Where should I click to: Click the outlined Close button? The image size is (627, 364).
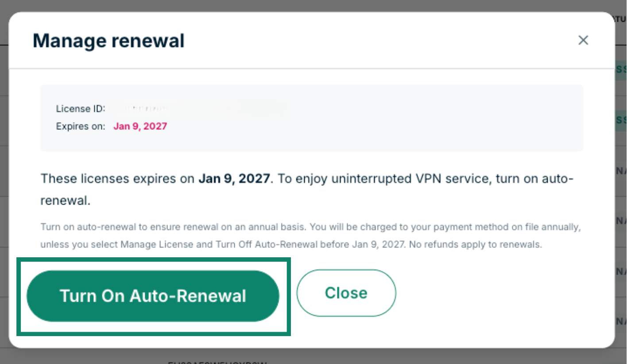pyautogui.click(x=346, y=293)
